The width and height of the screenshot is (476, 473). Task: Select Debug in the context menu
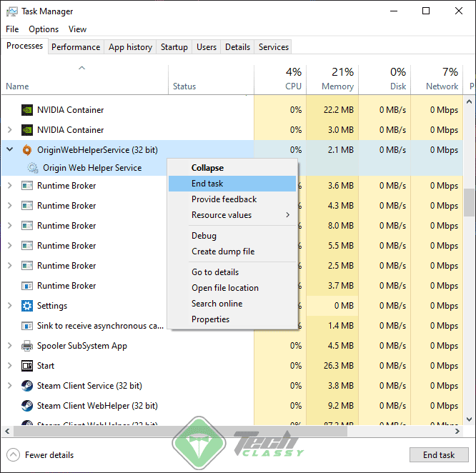(232, 236)
